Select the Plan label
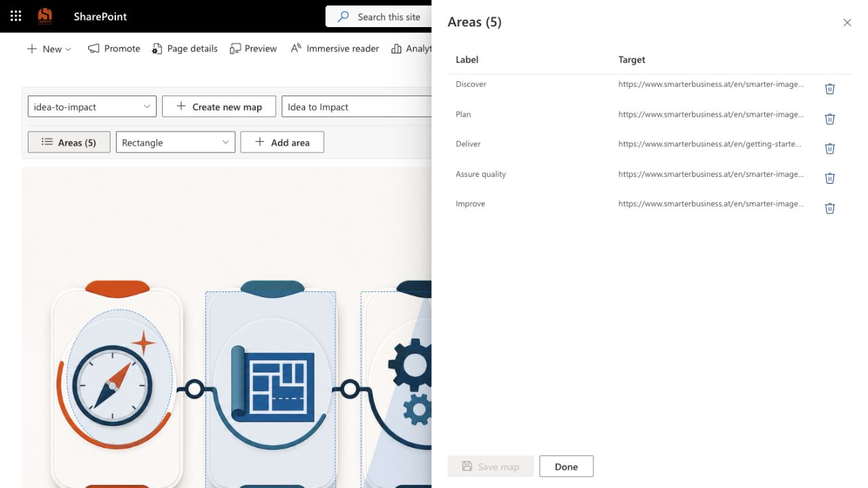 coord(463,114)
